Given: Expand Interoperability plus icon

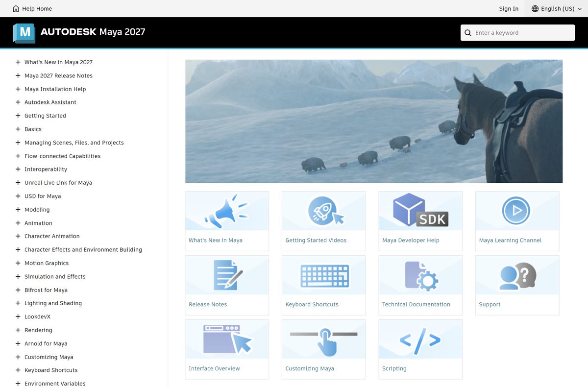Looking at the screenshot, I should [x=18, y=170].
